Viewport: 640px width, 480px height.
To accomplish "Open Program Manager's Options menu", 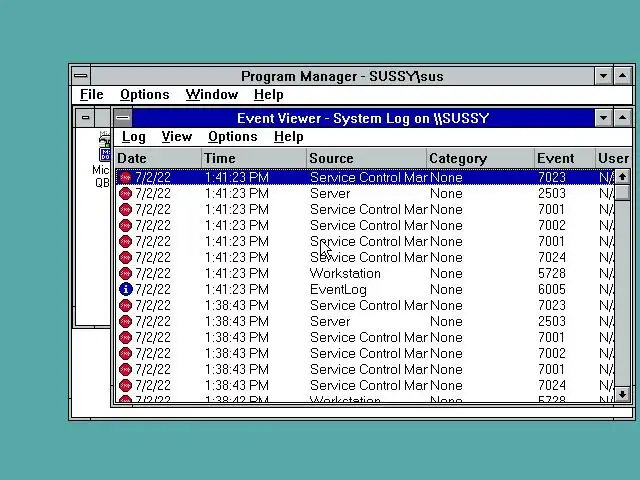I will tap(144, 95).
